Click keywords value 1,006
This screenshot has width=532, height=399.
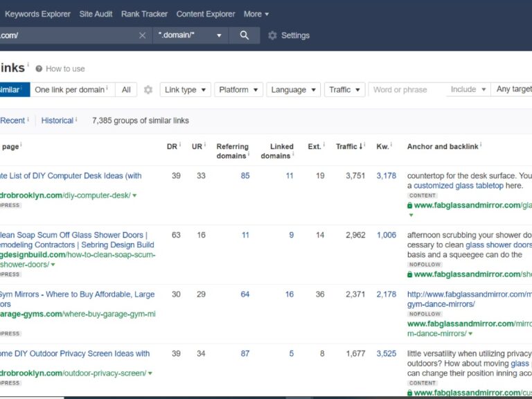(x=386, y=235)
